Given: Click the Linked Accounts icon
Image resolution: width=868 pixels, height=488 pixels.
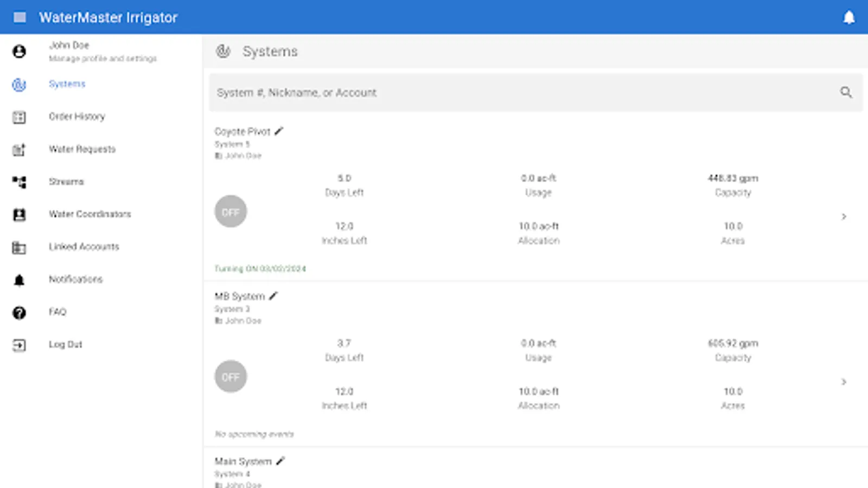Looking at the screenshot, I should coord(19,247).
